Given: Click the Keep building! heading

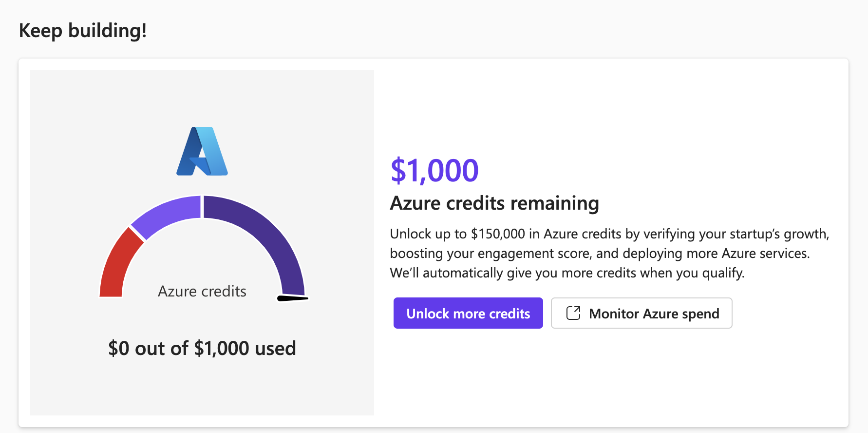Looking at the screenshot, I should (x=83, y=30).
